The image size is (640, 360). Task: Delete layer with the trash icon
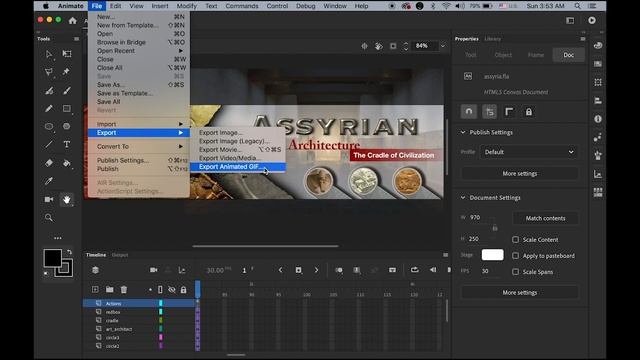point(124,289)
